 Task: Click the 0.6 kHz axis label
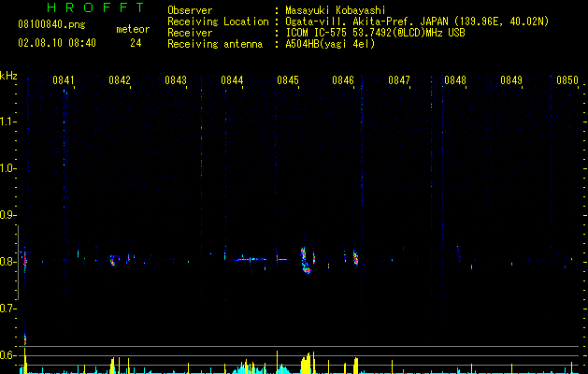coord(7,355)
